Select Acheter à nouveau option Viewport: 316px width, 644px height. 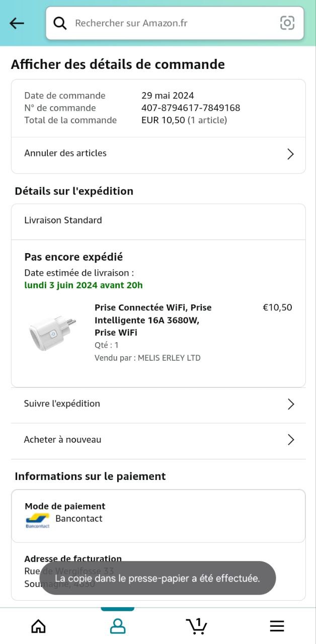click(x=62, y=440)
